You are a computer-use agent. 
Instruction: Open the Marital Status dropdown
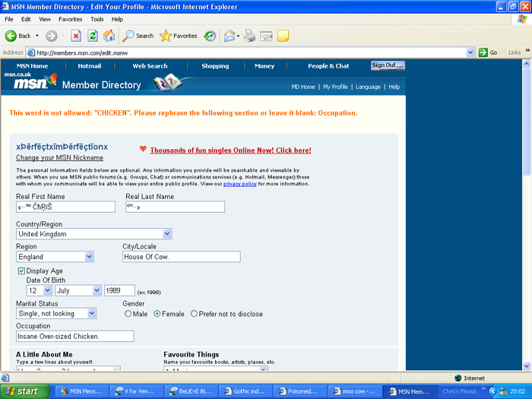(x=92, y=313)
